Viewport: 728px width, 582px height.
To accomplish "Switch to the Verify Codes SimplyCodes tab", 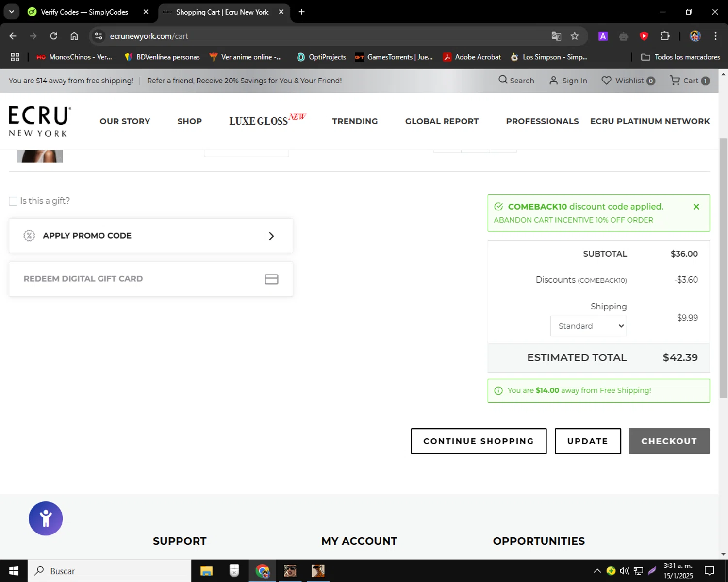I will pyautogui.click(x=83, y=12).
